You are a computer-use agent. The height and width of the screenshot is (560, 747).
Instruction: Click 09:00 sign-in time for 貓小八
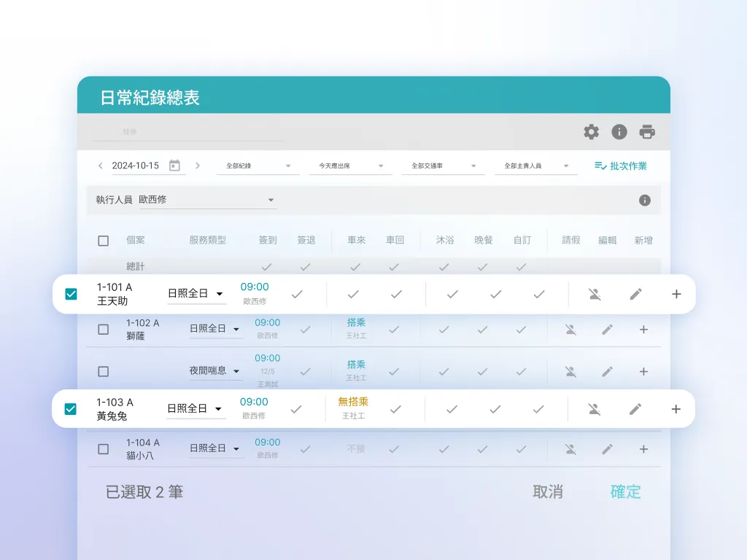pos(267,443)
